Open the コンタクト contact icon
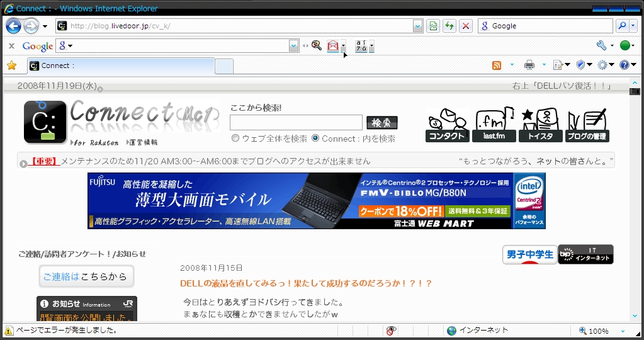 (447, 125)
